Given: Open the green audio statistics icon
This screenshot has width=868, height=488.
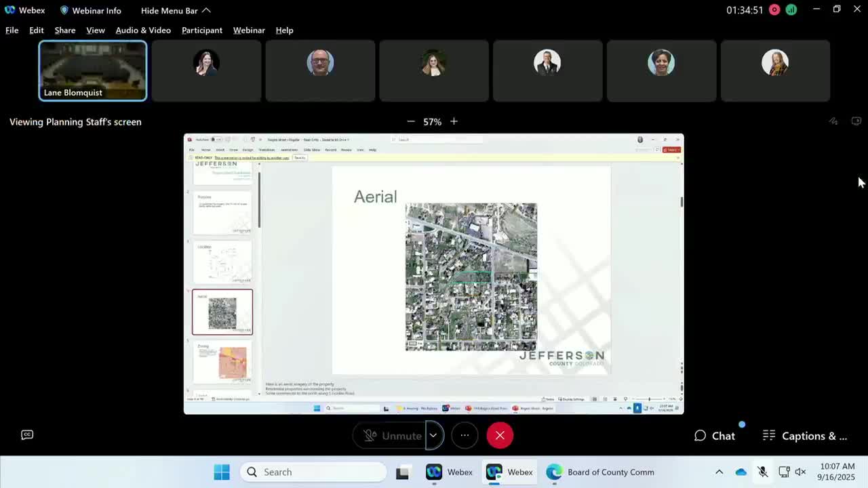Looking at the screenshot, I should pos(791,10).
